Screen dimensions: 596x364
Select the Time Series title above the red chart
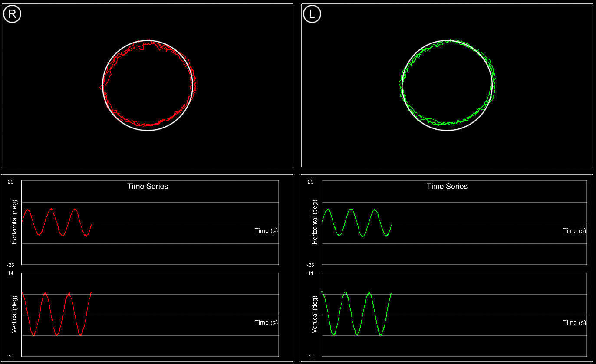click(x=148, y=186)
